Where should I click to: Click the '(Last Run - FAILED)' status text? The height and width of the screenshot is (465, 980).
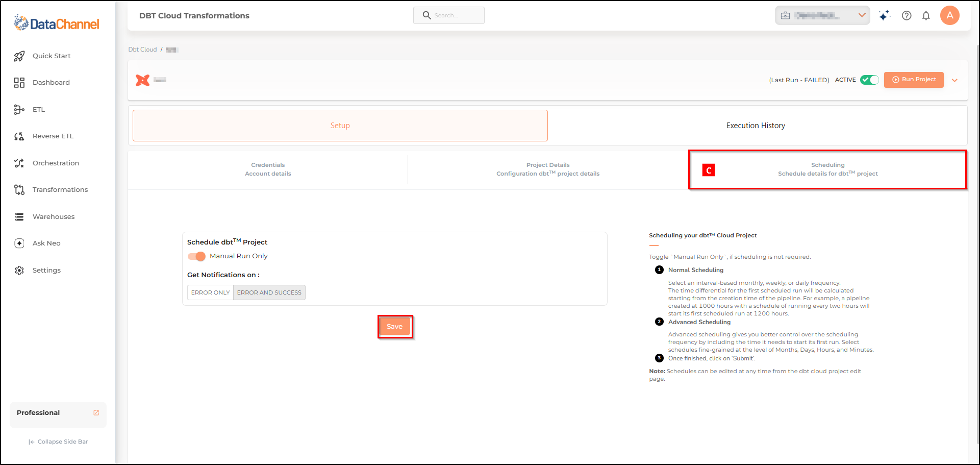[x=799, y=80]
